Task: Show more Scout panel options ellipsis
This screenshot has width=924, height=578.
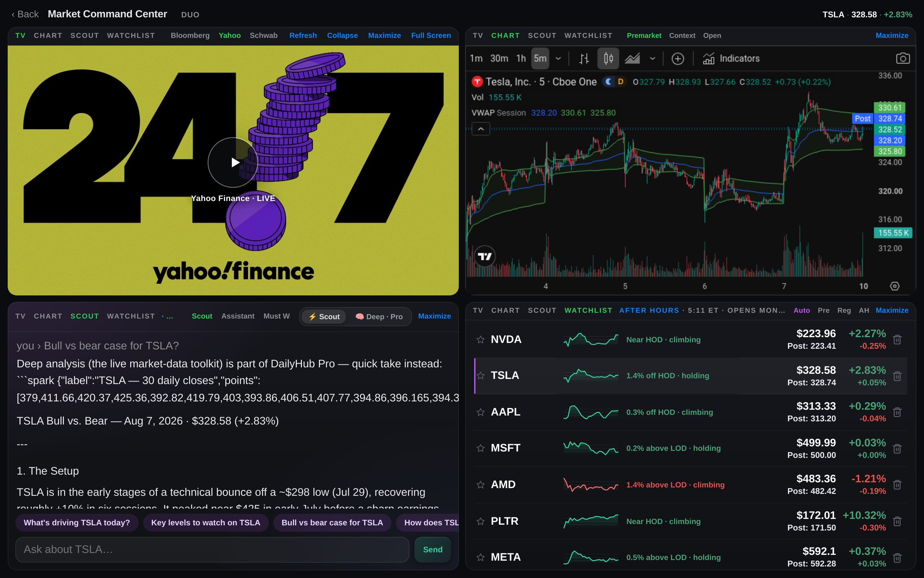Action: pos(167,316)
